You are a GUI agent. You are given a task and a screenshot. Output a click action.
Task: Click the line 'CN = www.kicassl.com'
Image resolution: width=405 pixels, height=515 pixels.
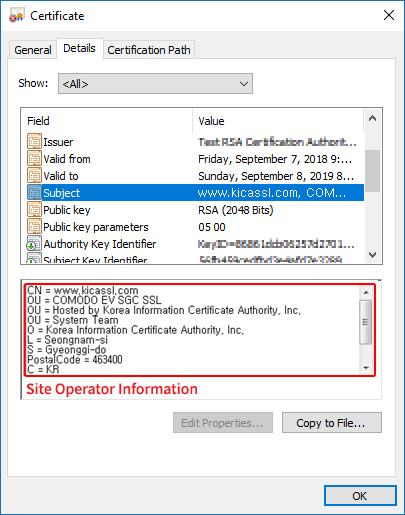tap(83, 290)
